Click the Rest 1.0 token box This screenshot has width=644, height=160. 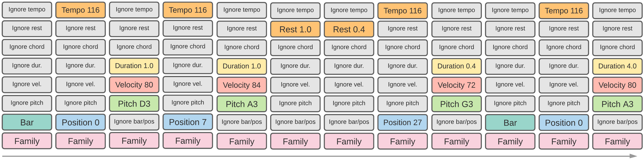tap(295, 29)
